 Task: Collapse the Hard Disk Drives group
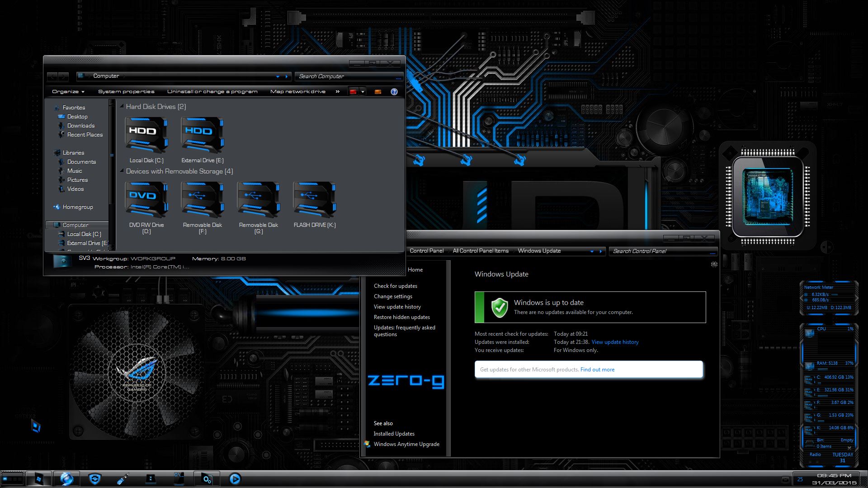coord(122,107)
